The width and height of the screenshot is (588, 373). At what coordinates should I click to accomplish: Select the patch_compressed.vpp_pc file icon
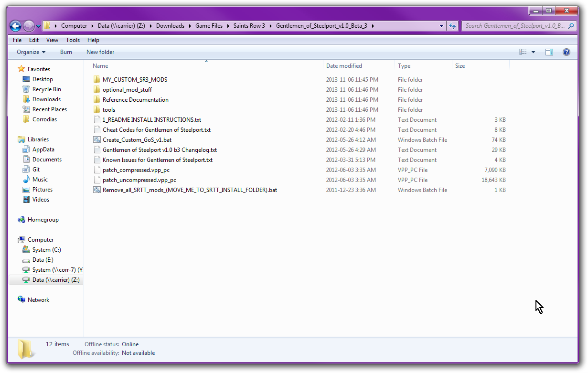click(97, 170)
